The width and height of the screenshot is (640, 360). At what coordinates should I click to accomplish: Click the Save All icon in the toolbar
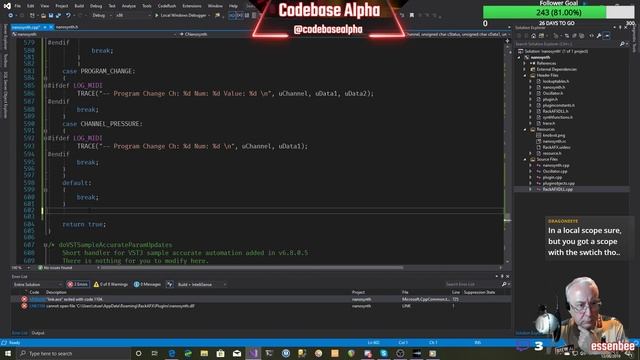58,16
